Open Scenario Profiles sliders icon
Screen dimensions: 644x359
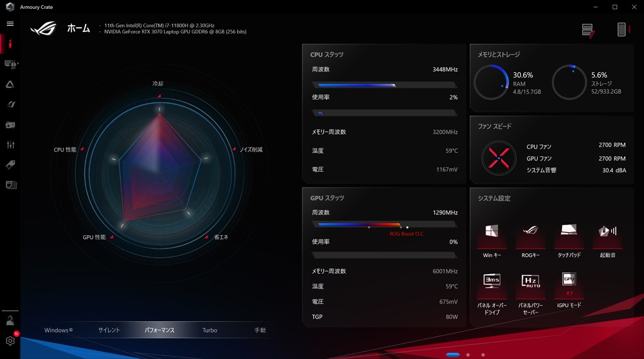tap(10, 145)
